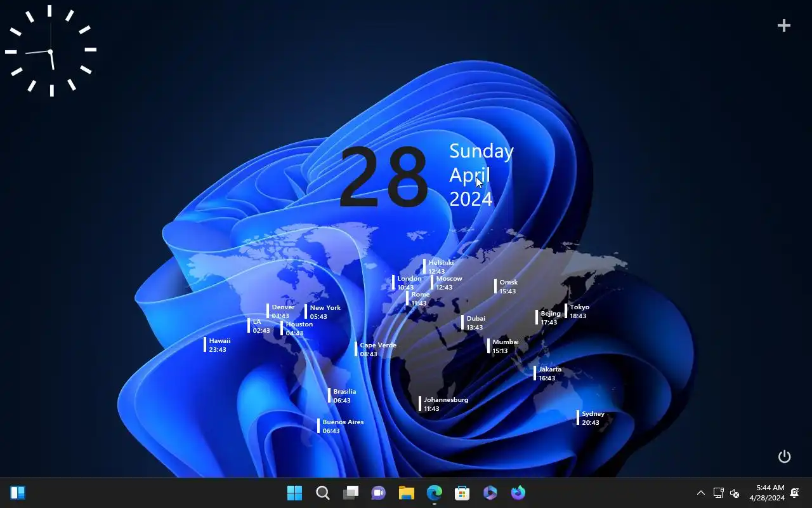Image resolution: width=812 pixels, height=508 pixels.
Task: Click the Buenos Aires time label
Action: (341, 426)
